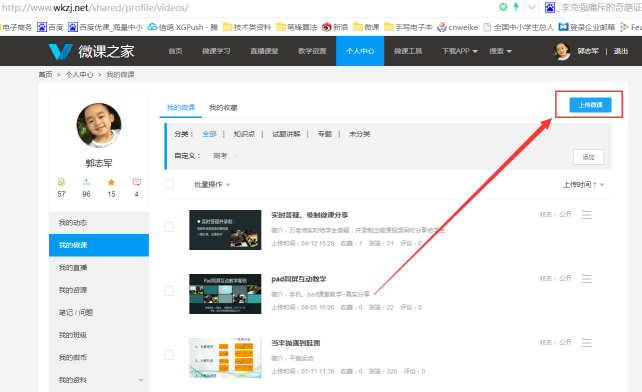The image size is (642, 392).
Task: Open the 百度优课 bookmark
Action: (x=106, y=27)
